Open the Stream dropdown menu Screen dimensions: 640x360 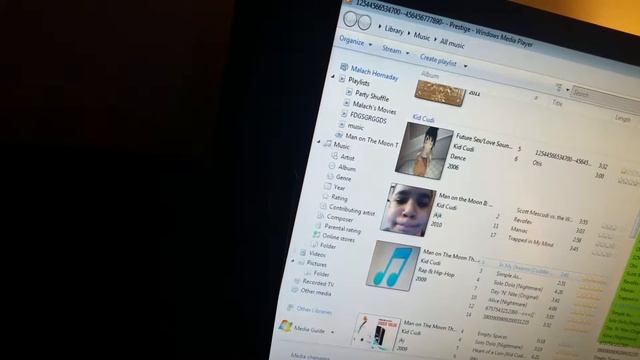pyautogui.click(x=395, y=51)
